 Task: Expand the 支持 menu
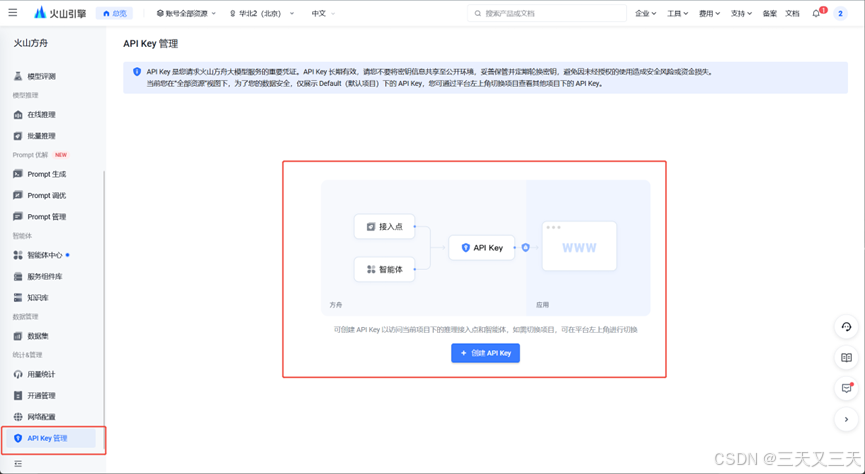741,13
